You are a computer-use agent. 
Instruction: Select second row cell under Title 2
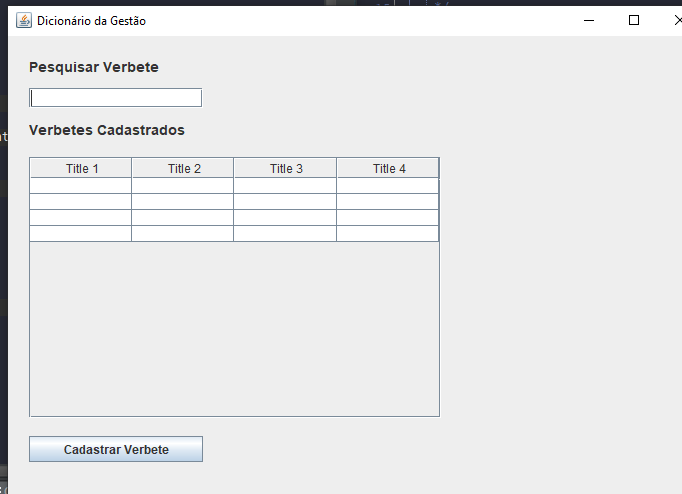[183, 202]
